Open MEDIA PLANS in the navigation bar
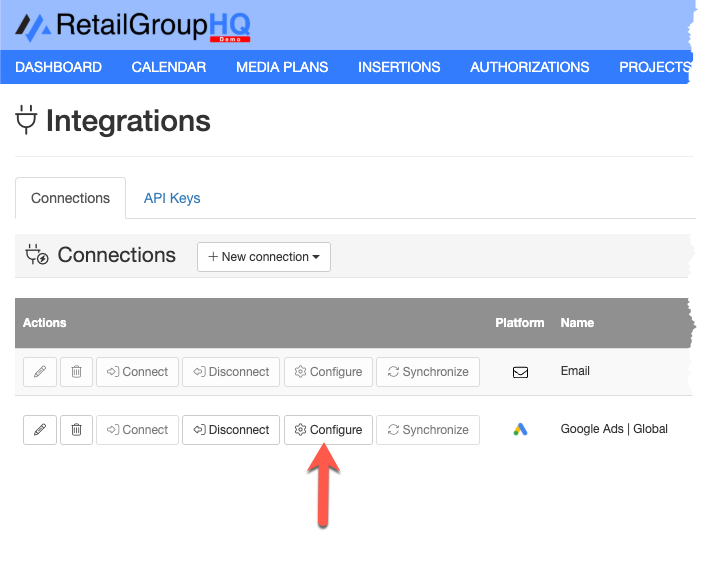The image size is (722, 578). pyautogui.click(x=282, y=67)
